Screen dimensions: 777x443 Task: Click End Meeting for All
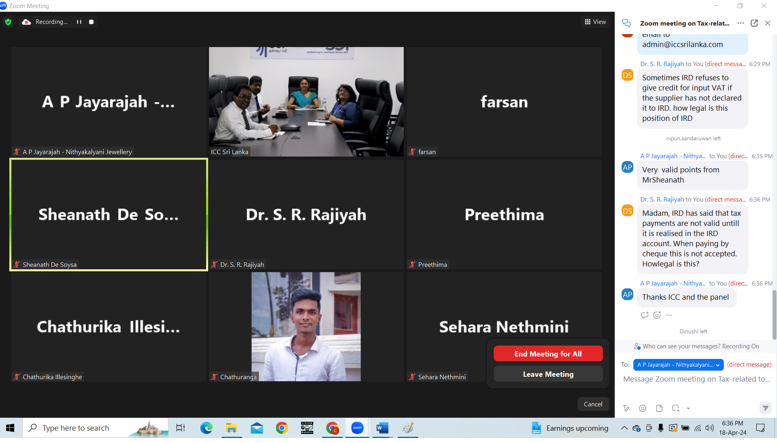coord(548,354)
